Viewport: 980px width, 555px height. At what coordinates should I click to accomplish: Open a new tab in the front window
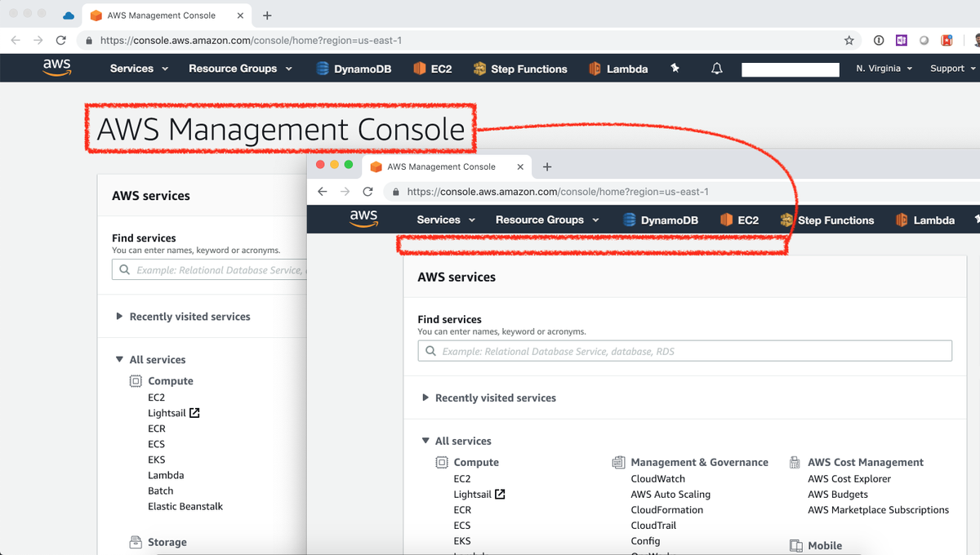point(547,166)
